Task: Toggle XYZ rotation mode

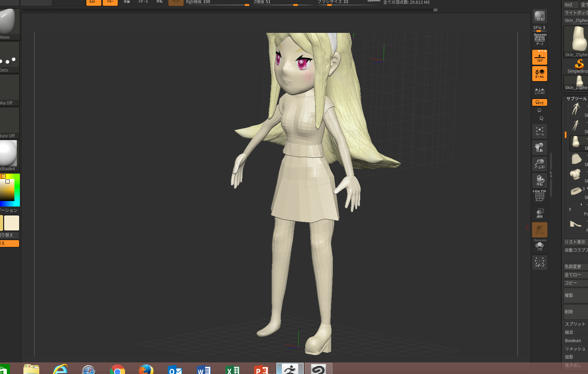Action: pyautogui.click(x=539, y=102)
